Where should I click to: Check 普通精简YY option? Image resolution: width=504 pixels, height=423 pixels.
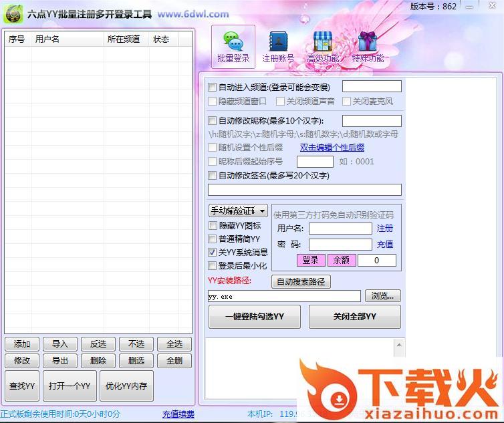213,239
